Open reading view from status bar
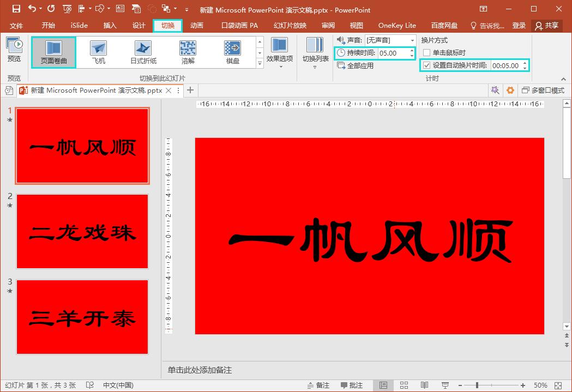 [424, 385]
